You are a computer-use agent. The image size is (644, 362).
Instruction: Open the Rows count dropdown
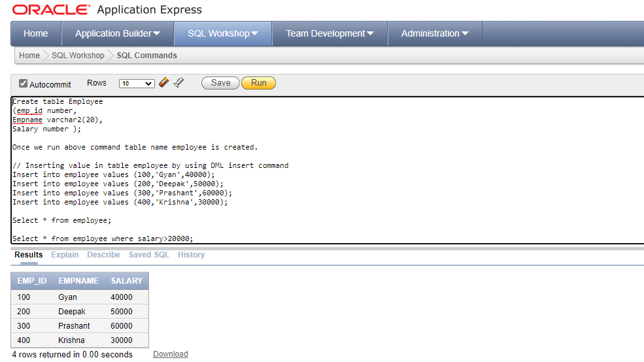pos(137,84)
